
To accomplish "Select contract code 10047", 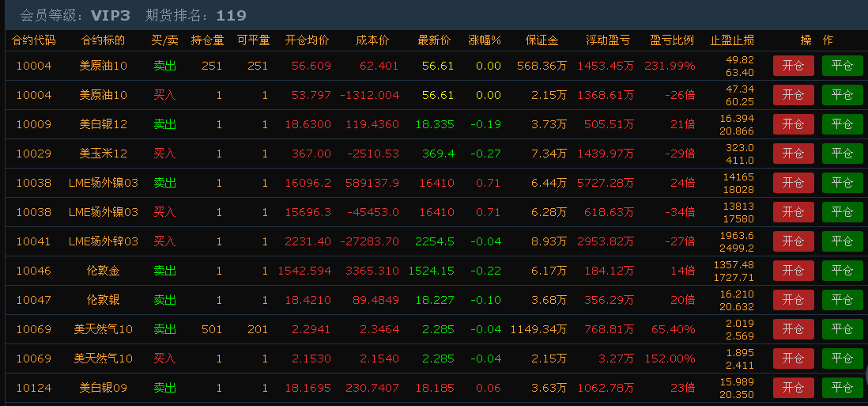I will [x=34, y=300].
